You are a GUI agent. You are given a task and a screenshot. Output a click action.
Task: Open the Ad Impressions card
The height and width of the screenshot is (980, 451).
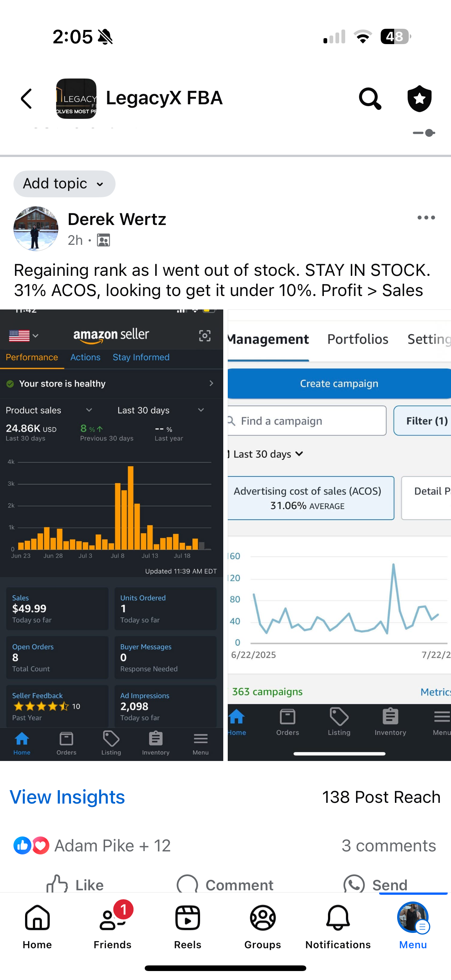[x=166, y=706]
